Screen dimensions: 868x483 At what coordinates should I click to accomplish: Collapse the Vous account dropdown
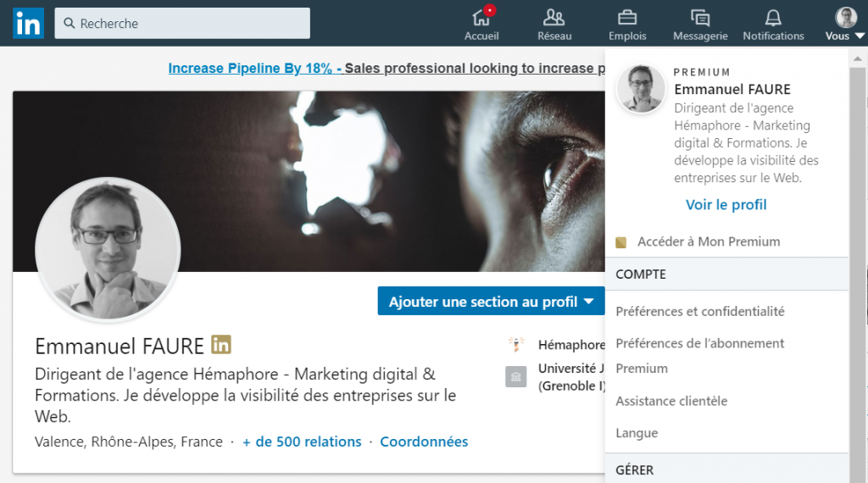pyautogui.click(x=845, y=24)
